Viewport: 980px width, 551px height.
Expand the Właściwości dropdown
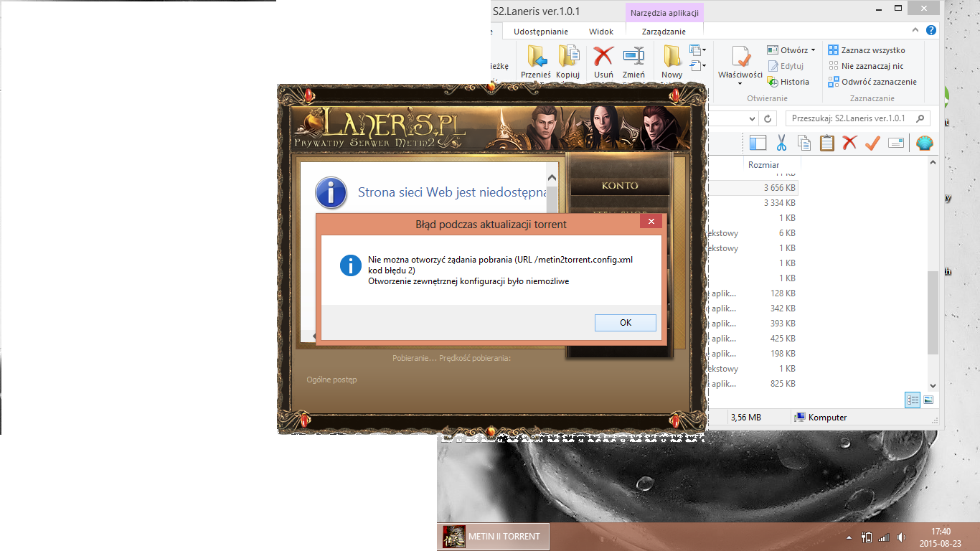tap(740, 84)
